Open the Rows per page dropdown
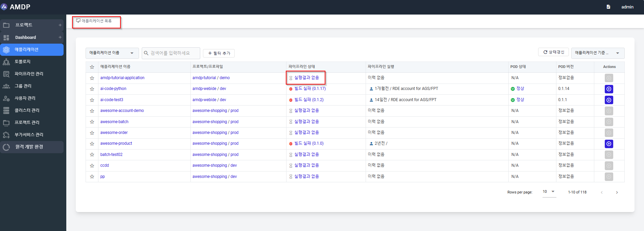644x231 pixels. (x=549, y=192)
